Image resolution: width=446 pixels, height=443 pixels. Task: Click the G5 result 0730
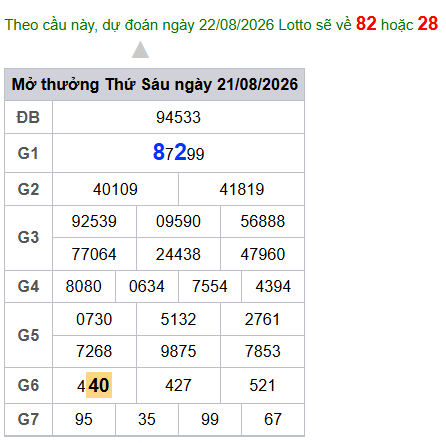tap(94, 319)
